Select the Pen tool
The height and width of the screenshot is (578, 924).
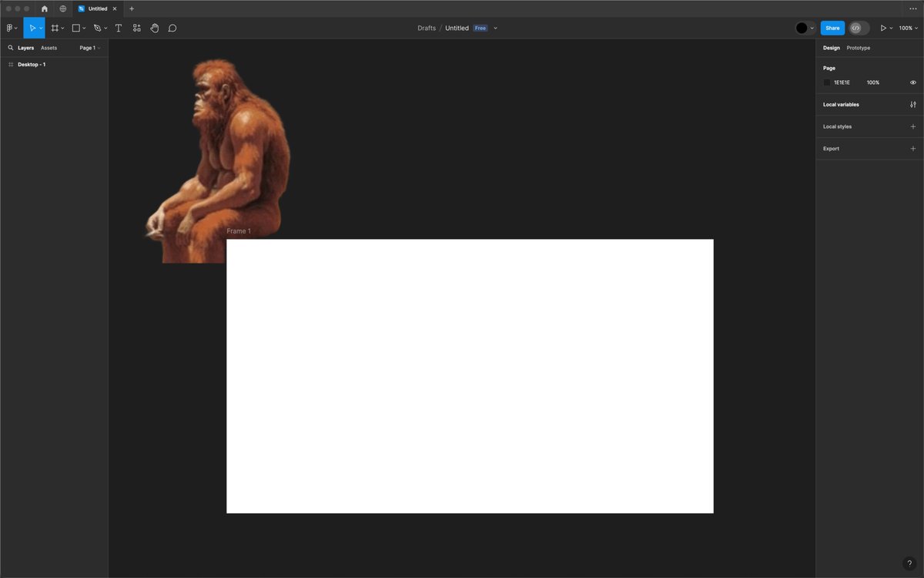click(x=97, y=28)
